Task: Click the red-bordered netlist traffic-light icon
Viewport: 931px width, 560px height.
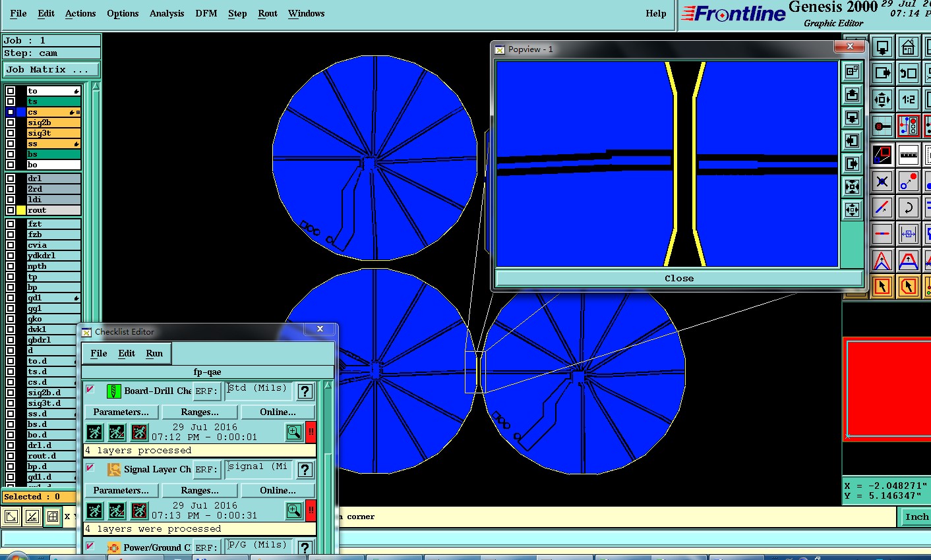Action: pyautogui.click(x=909, y=126)
